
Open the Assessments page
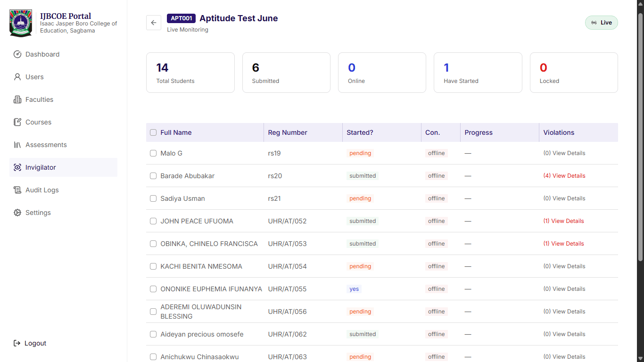[x=63, y=145]
